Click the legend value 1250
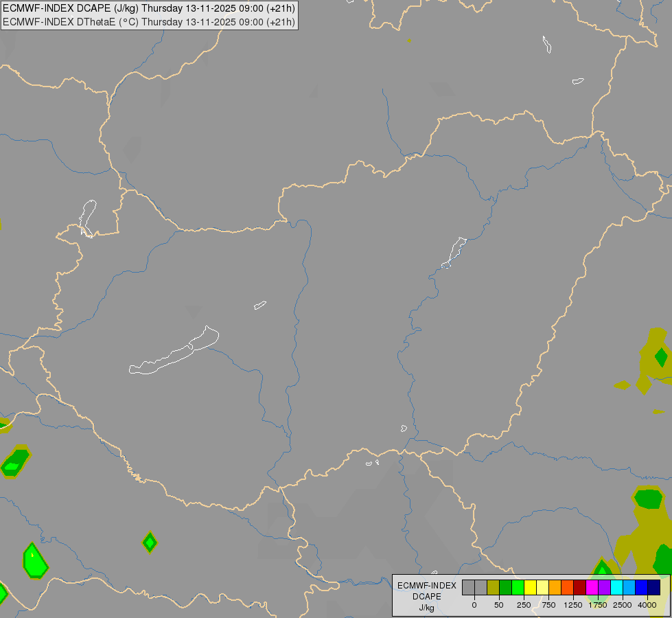 (x=573, y=605)
